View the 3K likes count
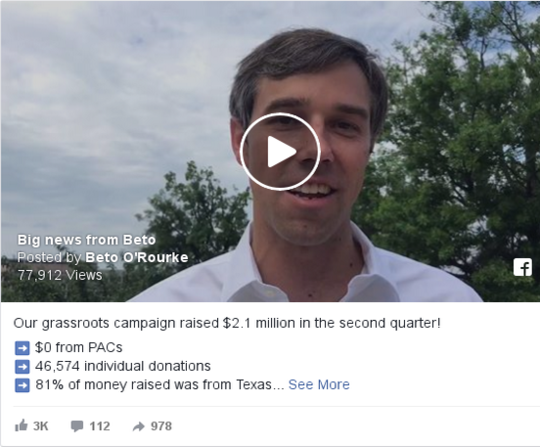This screenshot has height=447, width=540. [41, 426]
